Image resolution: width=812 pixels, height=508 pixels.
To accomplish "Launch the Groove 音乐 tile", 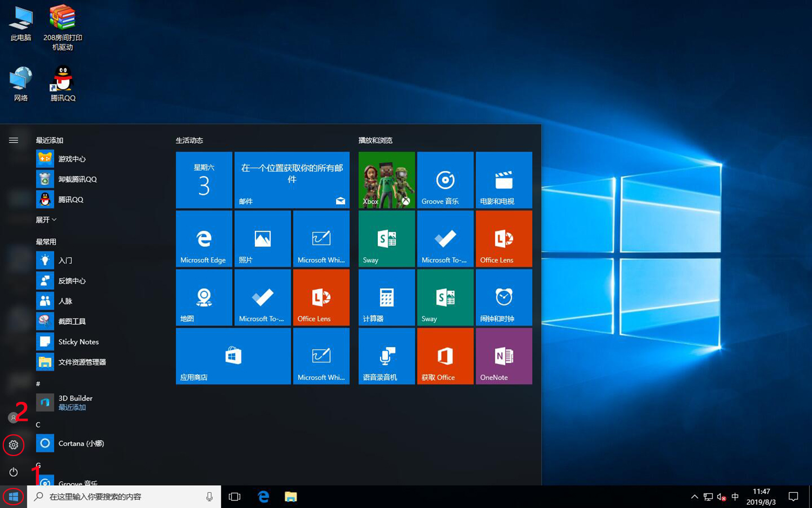I will coord(445,180).
